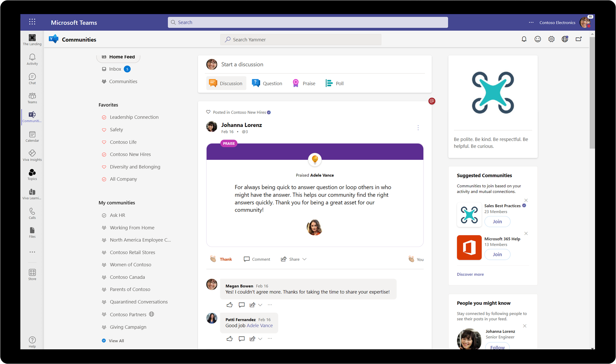Click three-dot menu on Johanna's post
616x364 pixels.
pyautogui.click(x=418, y=128)
